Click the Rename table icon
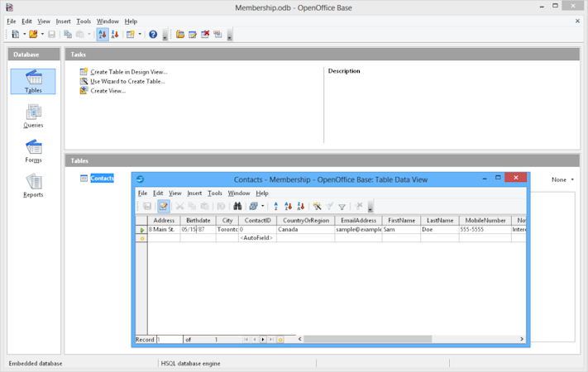The image size is (588, 372). click(218, 34)
